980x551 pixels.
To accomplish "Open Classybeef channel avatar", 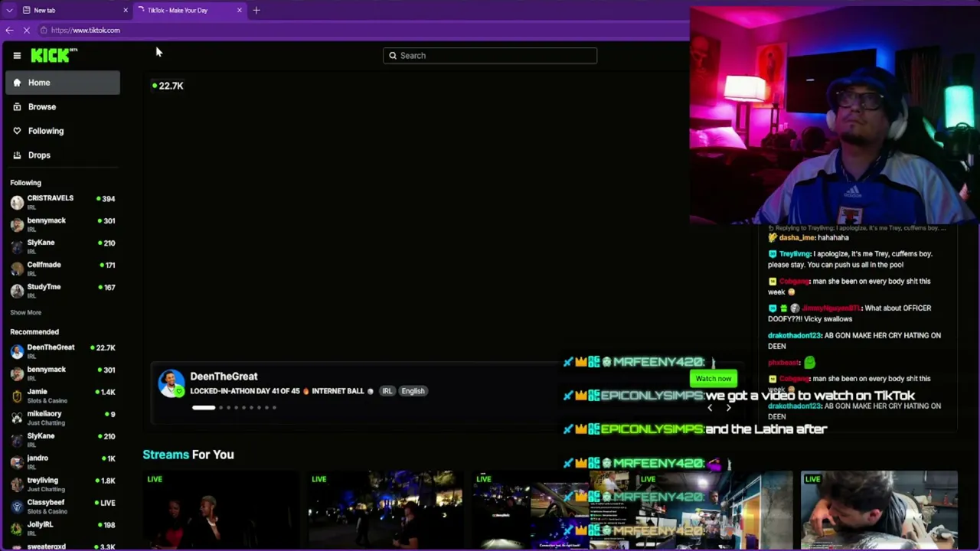I will 17,507.
